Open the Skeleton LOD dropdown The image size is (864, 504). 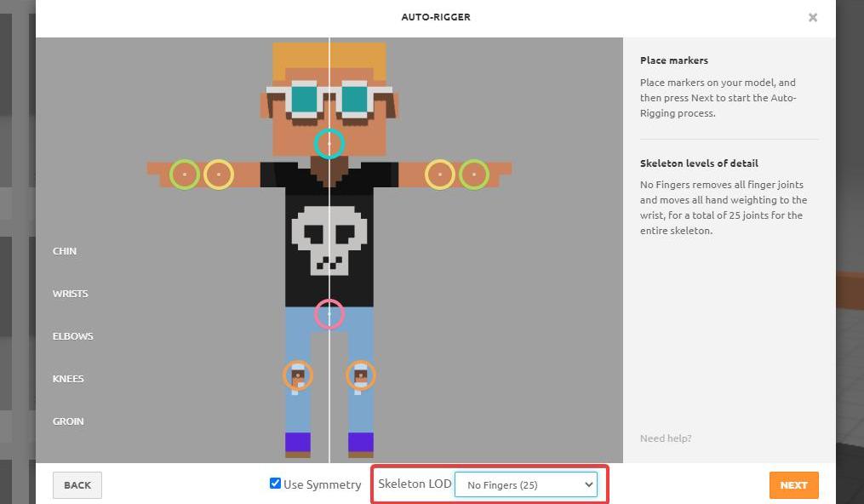[x=526, y=484]
